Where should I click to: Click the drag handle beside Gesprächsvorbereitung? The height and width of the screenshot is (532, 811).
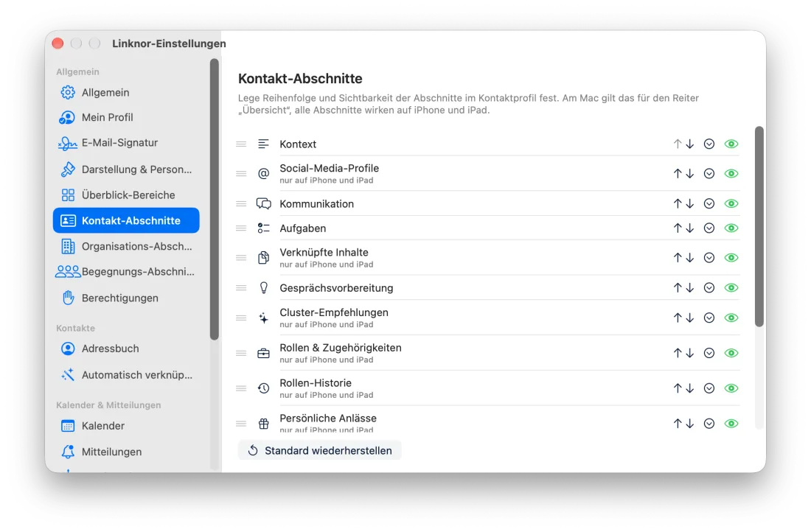point(241,288)
